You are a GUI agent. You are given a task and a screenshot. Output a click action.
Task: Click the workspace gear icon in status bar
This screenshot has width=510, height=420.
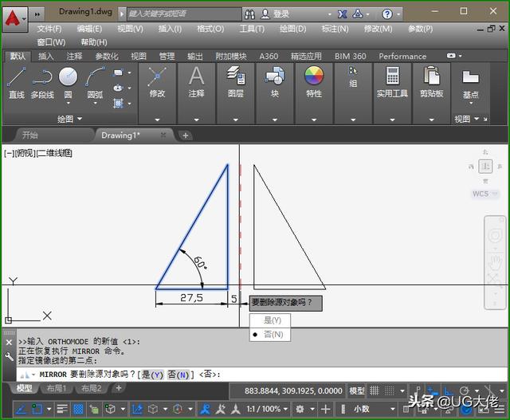[x=300, y=409]
